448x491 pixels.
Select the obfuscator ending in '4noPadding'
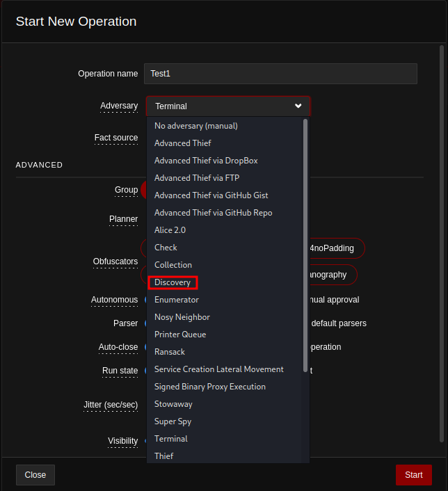pyautogui.click(x=337, y=248)
